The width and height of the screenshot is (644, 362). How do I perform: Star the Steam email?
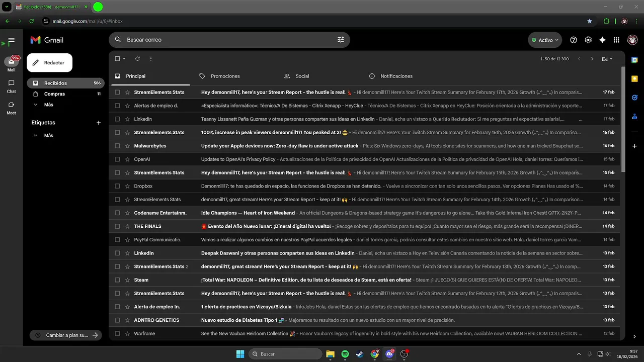point(127,280)
